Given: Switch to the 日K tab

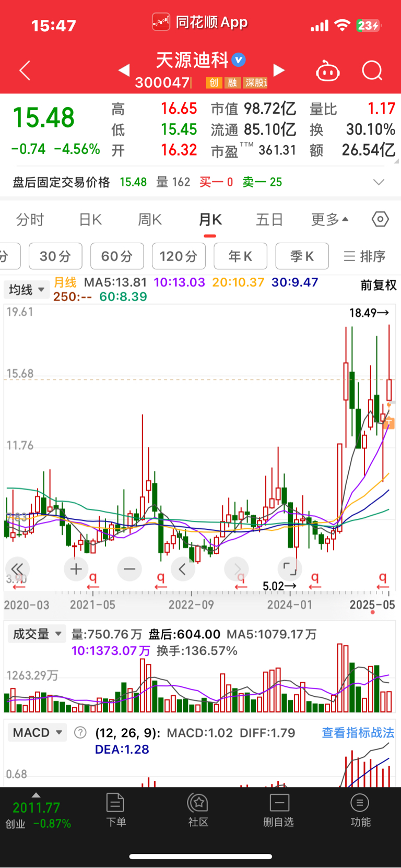Looking at the screenshot, I should point(90,220).
